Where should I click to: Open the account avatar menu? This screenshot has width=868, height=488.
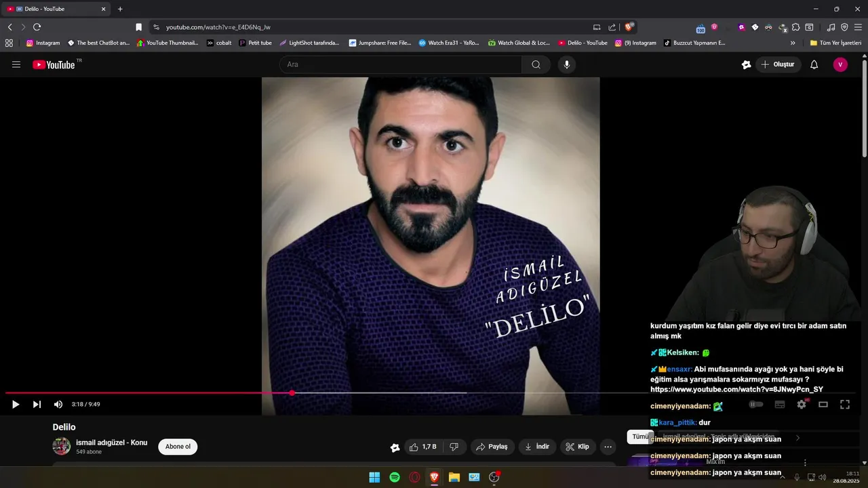tap(840, 64)
